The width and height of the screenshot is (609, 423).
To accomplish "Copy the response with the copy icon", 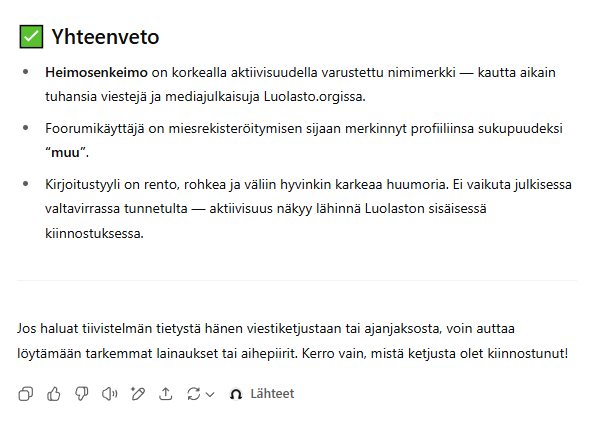I will [26, 394].
